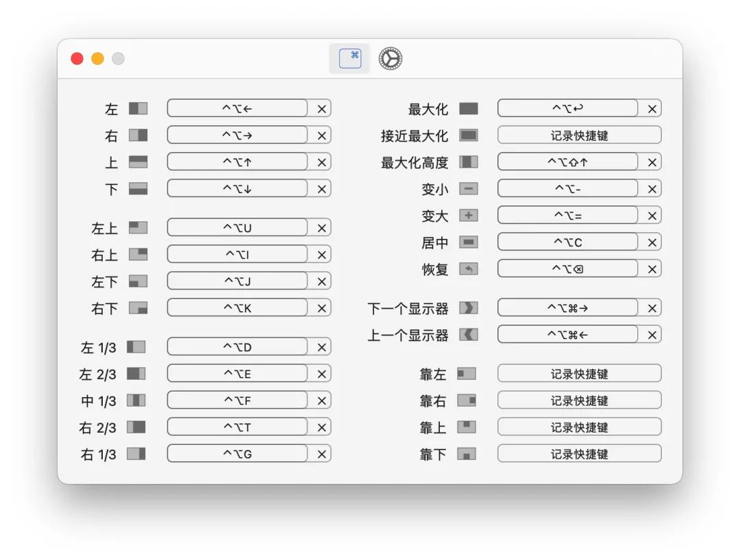The height and width of the screenshot is (560, 740).
Task: Edit the 最大化高度 shortcut field
Action: pos(567,162)
